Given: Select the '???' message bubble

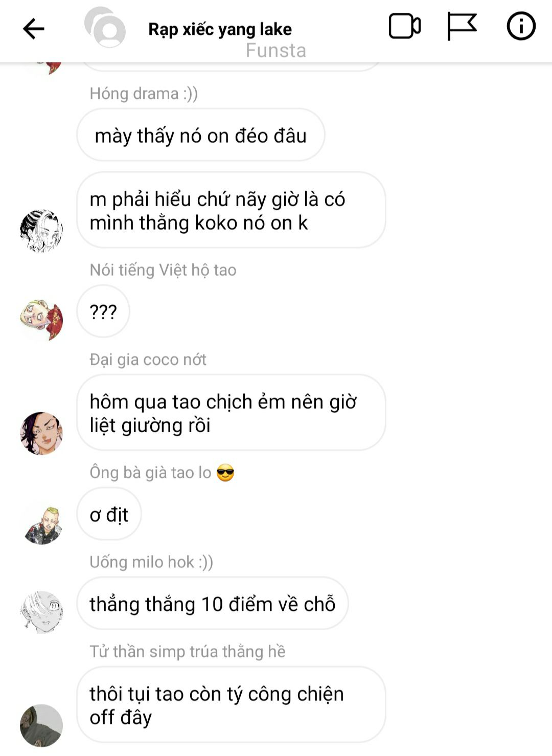Looking at the screenshot, I should (x=103, y=311).
